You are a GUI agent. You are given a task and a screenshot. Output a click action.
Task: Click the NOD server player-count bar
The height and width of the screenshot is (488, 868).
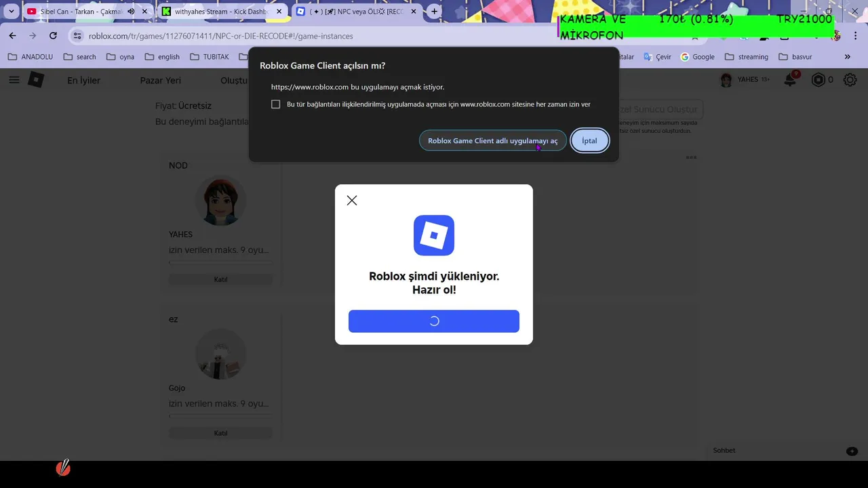click(x=220, y=262)
